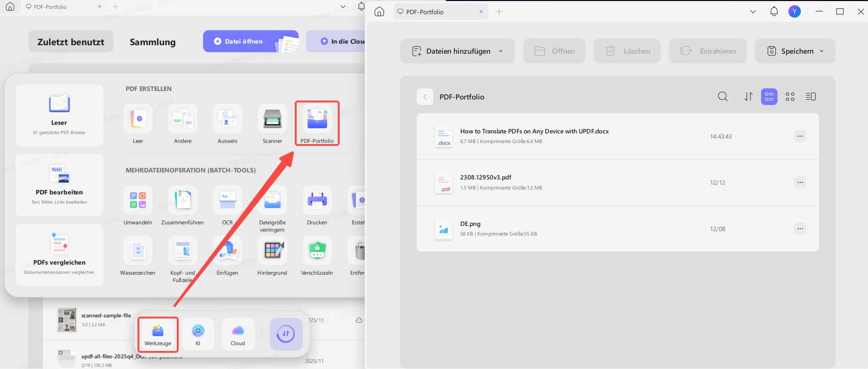Select the Sammlung tab
Screen dimensions: 868x369
153,42
